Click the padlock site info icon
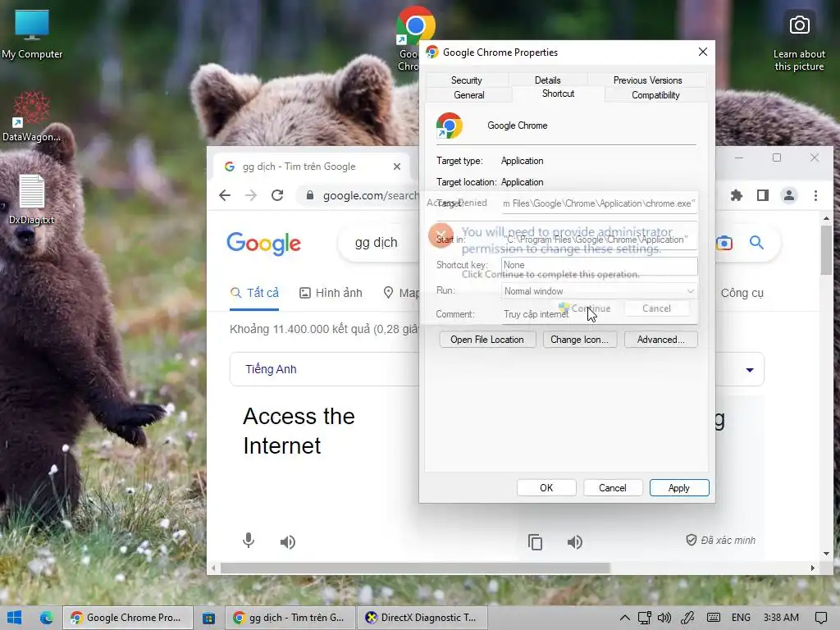Viewport: 840px width, 630px height. tap(309, 195)
